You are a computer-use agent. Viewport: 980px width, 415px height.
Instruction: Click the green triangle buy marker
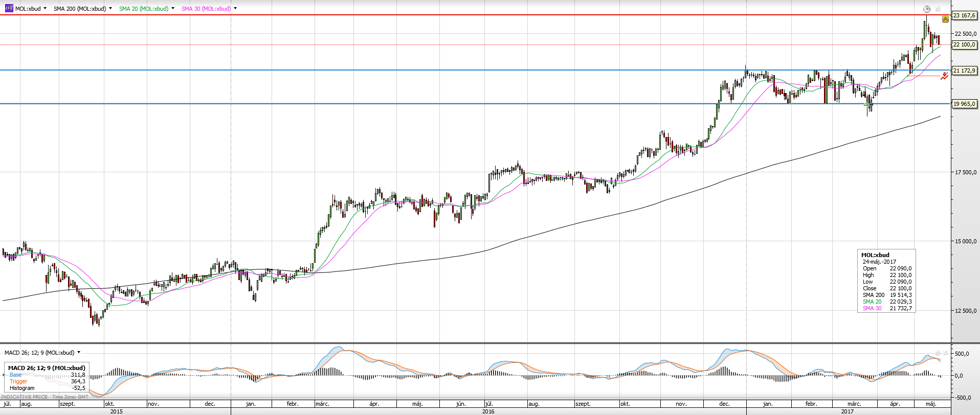(866, 104)
